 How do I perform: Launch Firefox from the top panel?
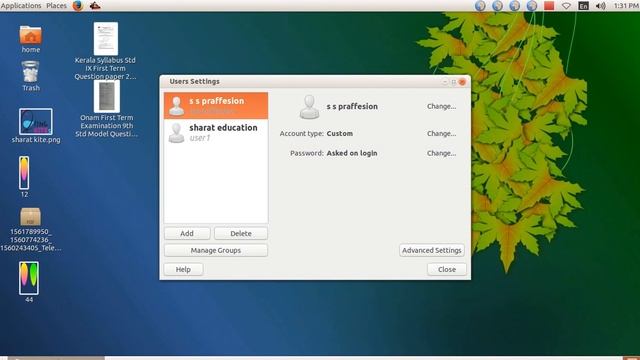pos(78,6)
